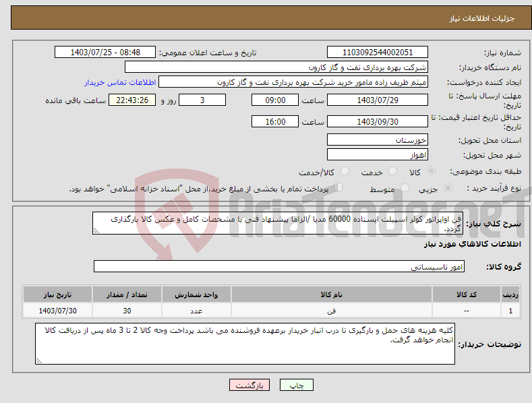This screenshot has height=403, width=532.
Task: Click the تعداد / مقدار column header
Action: point(127,294)
